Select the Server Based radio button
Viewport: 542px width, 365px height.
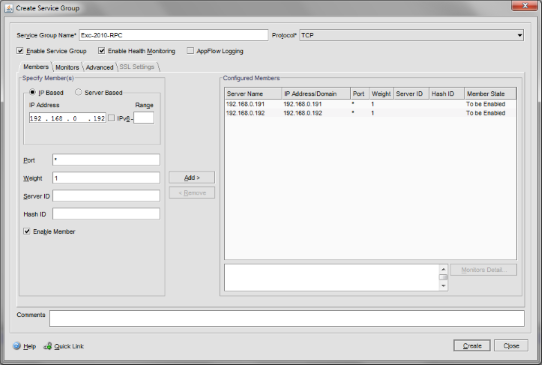point(78,92)
